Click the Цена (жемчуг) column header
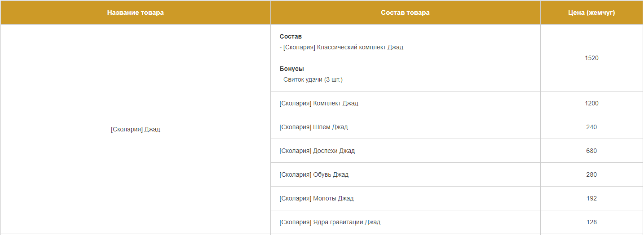Viewport: 644px width, 235px height. [591, 13]
